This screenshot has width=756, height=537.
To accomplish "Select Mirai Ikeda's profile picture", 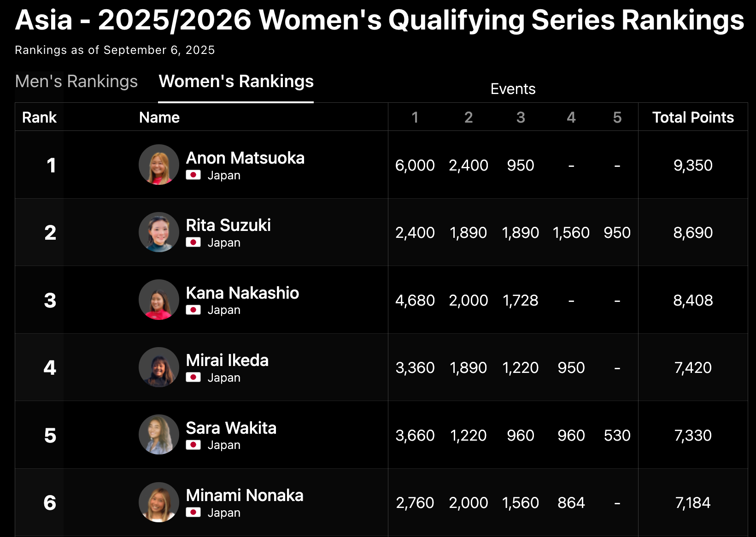I will pyautogui.click(x=159, y=367).
